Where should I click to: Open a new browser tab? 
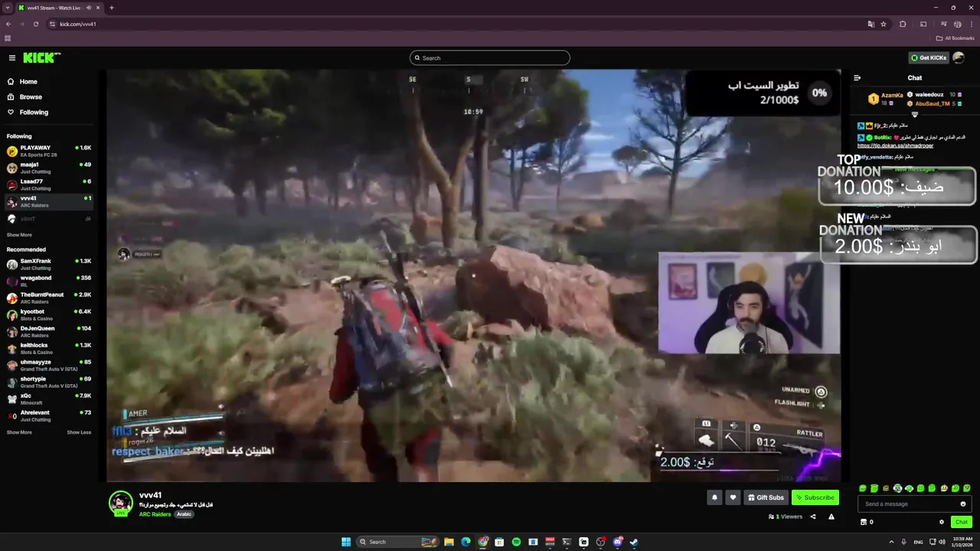111,8
